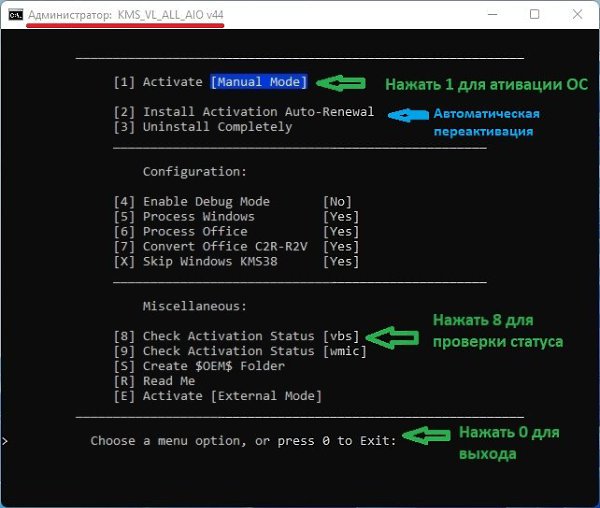
Task: Click the green arrow beside the Exit prompt
Action: click(429, 438)
